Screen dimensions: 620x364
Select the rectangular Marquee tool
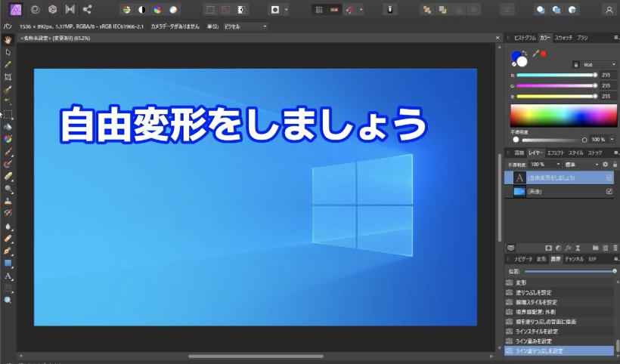tap(8, 115)
